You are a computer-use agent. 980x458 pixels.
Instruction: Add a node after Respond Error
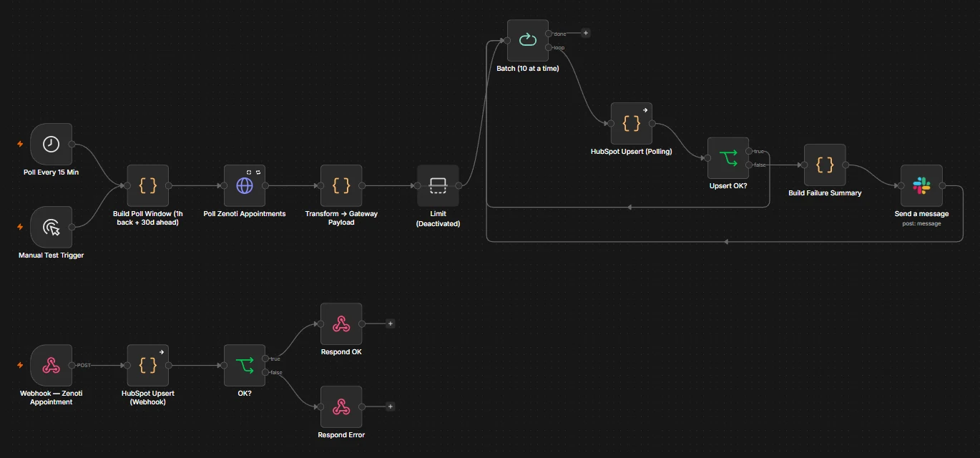pyautogui.click(x=391, y=406)
